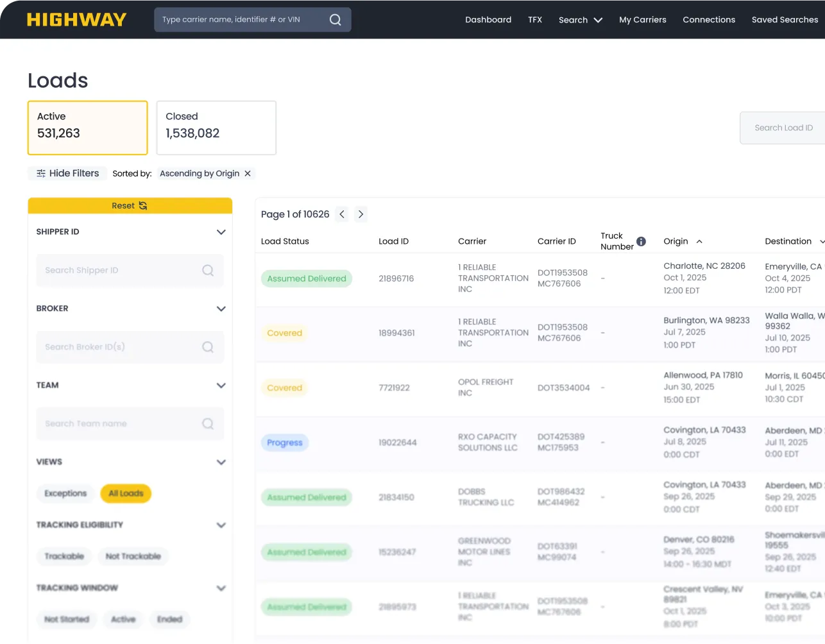Viewport: 825px width, 644px height.
Task: Click the Progress status badge
Action: 285,443
